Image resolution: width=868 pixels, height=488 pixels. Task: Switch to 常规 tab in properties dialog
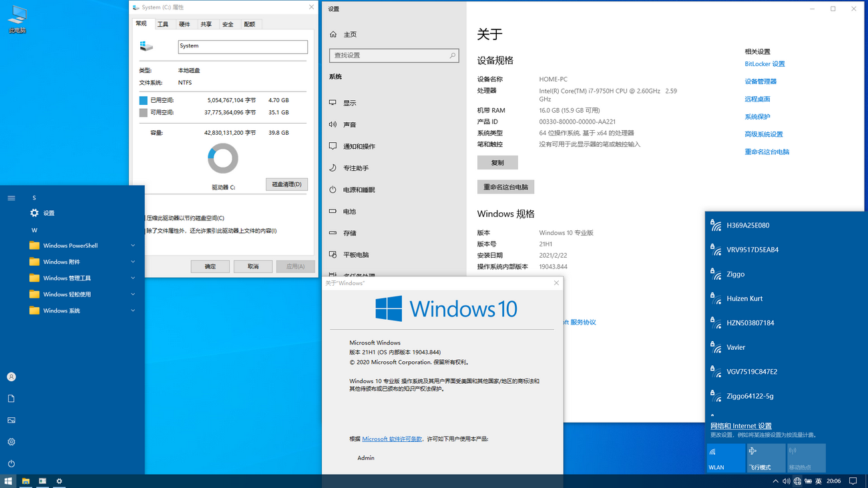click(142, 23)
